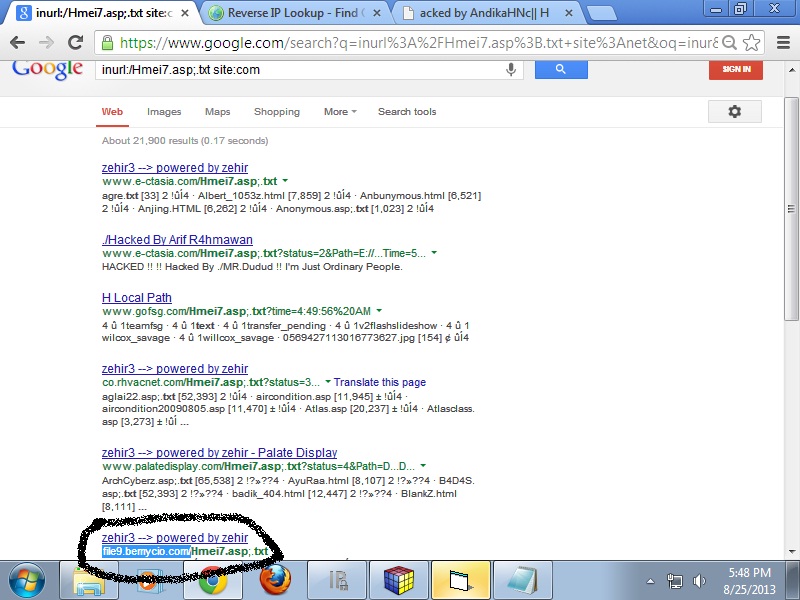Open the 'H Local Path' result
800x600 pixels.
coord(137,297)
